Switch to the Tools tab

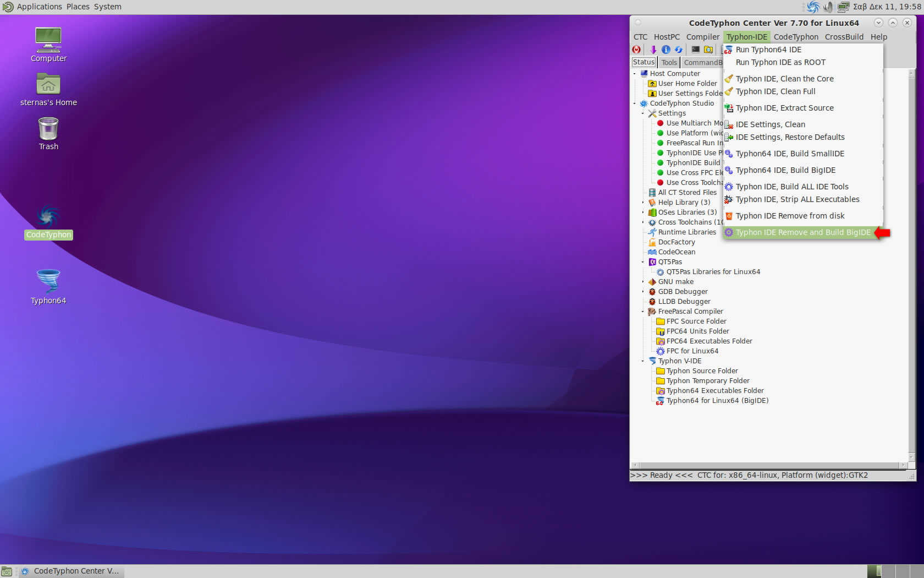coord(669,63)
